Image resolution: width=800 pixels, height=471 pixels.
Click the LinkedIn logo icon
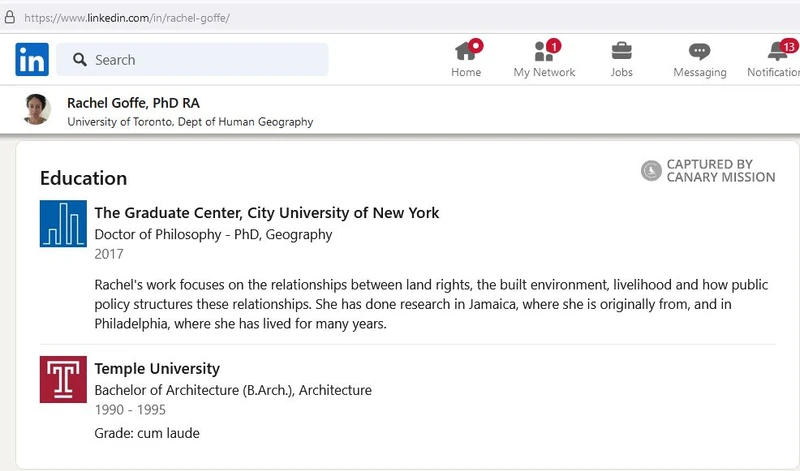click(32, 60)
